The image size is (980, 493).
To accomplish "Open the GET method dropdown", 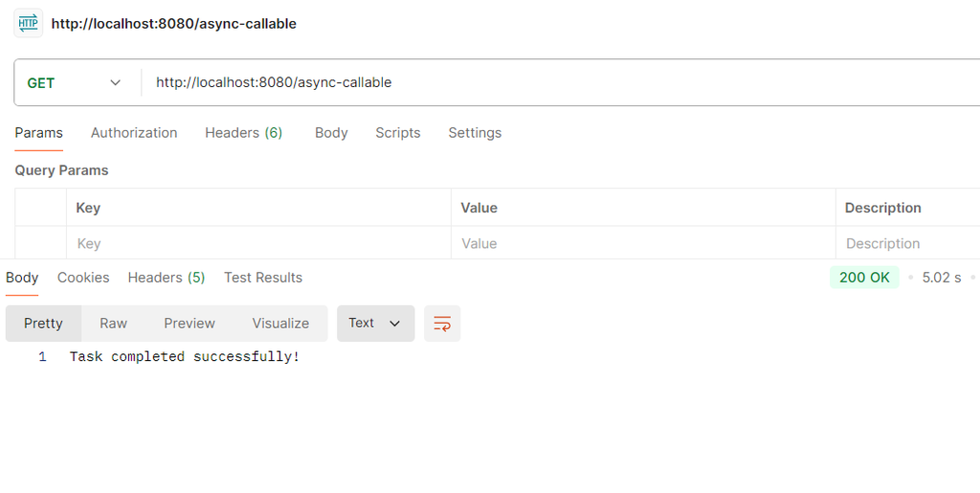I will (75, 83).
